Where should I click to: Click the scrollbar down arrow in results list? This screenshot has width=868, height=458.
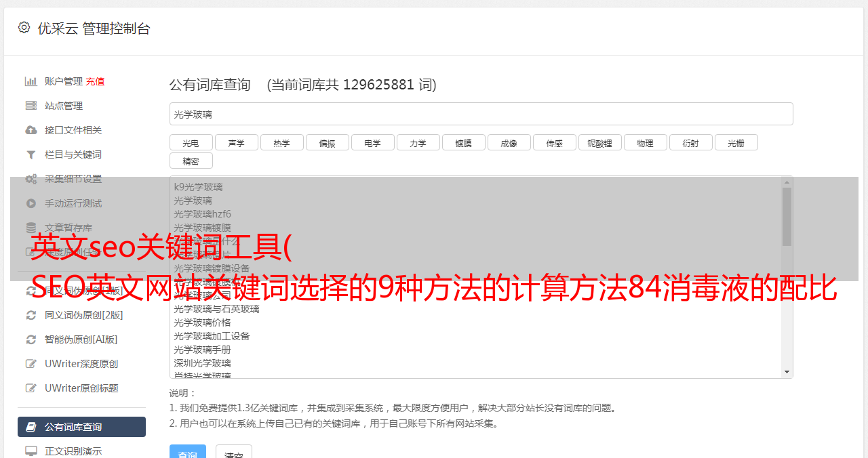[787, 372]
